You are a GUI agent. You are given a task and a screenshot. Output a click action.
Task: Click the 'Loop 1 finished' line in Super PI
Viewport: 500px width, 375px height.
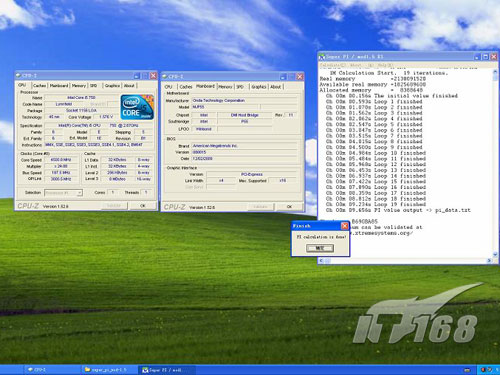pos(374,102)
